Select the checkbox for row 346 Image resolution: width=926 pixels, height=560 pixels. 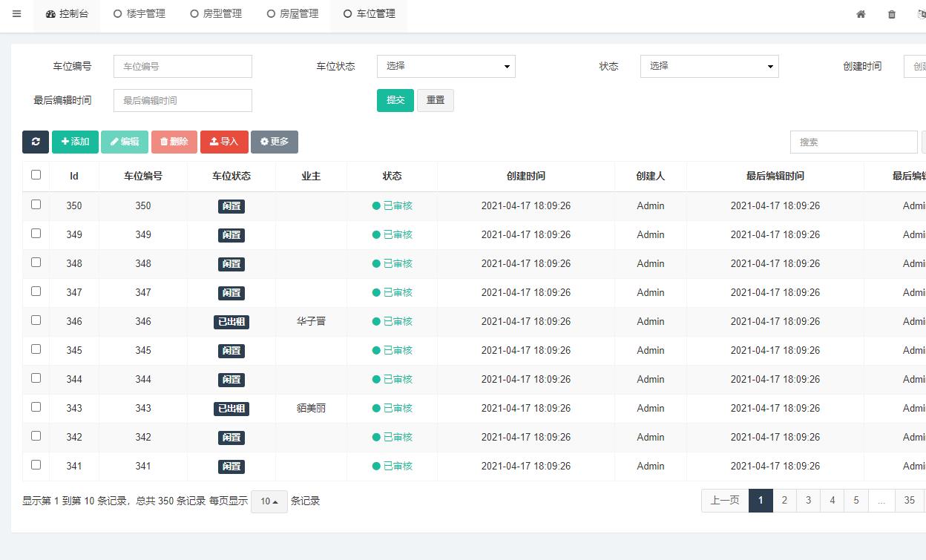(36, 320)
